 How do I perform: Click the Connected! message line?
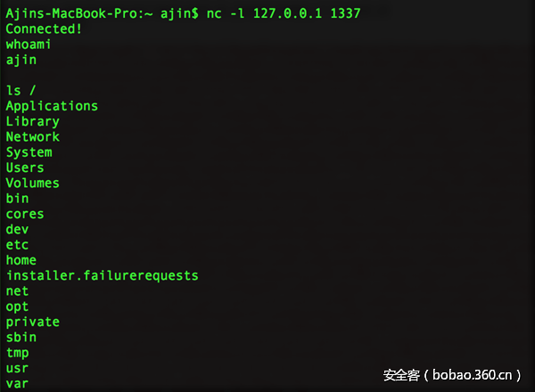(x=44, y=29)
